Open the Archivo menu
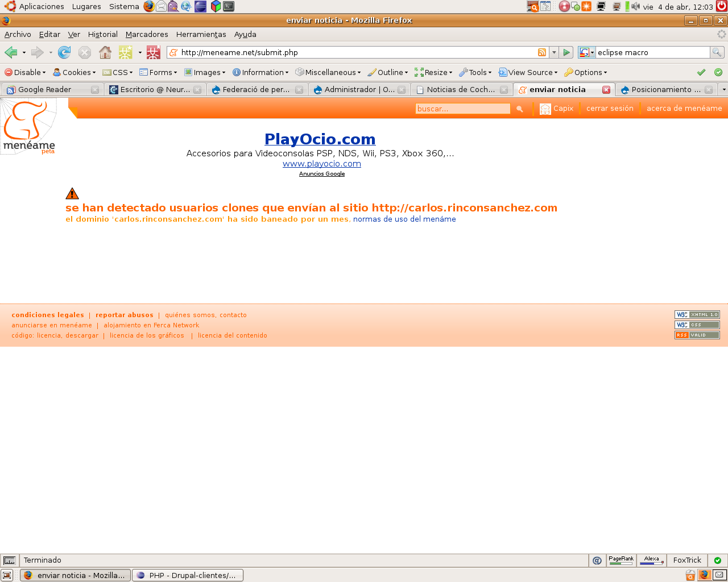728x582 pixels. tap(18, 34)
